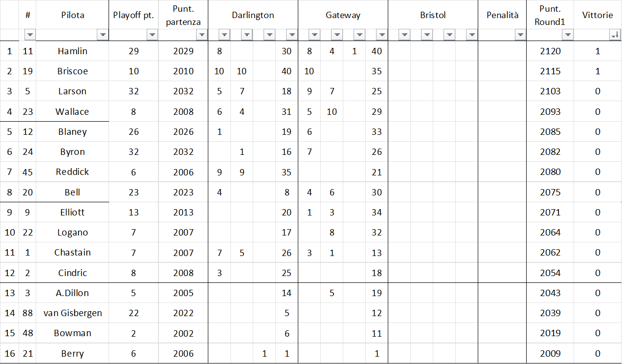Viewport: 622px width, 364px height.
Task: Click the Wallace driver cell
Action: coord(72,111)
